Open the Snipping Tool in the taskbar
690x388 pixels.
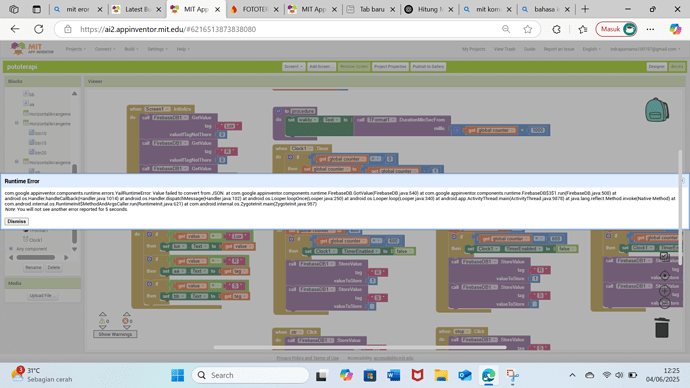(512, 375)
